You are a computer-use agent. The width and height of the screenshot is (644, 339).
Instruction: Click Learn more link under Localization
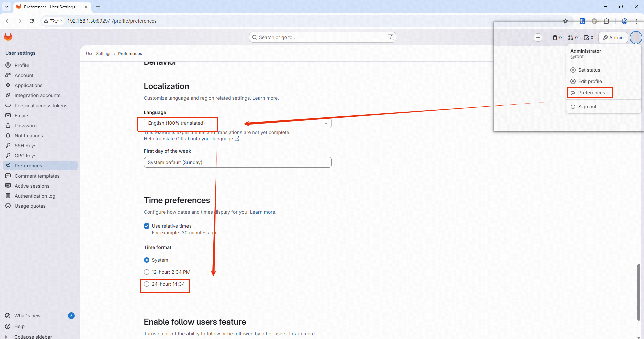click(x=265, y=98)
